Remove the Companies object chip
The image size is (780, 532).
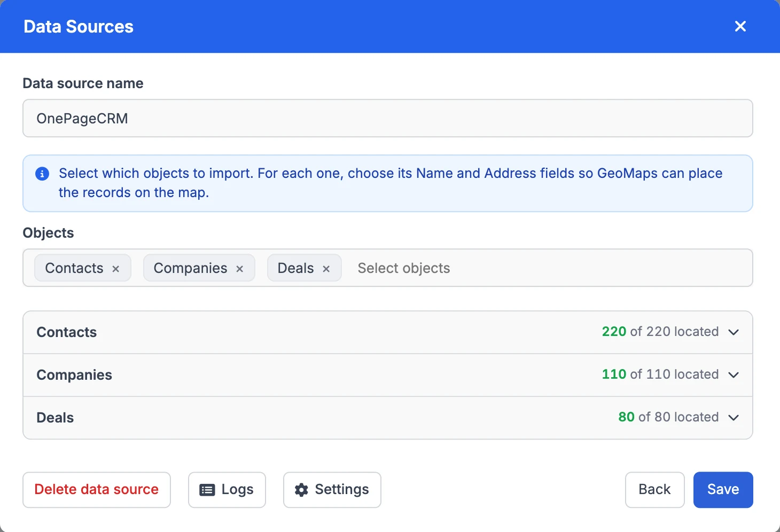[x=239, y=269]
